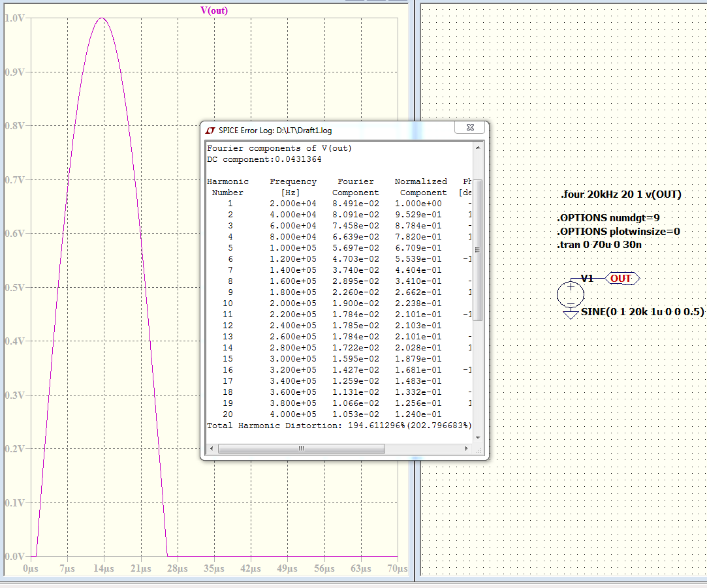Click the ground symbol below V1
This screenshot has width=707, height=588.
click(571, 314)
